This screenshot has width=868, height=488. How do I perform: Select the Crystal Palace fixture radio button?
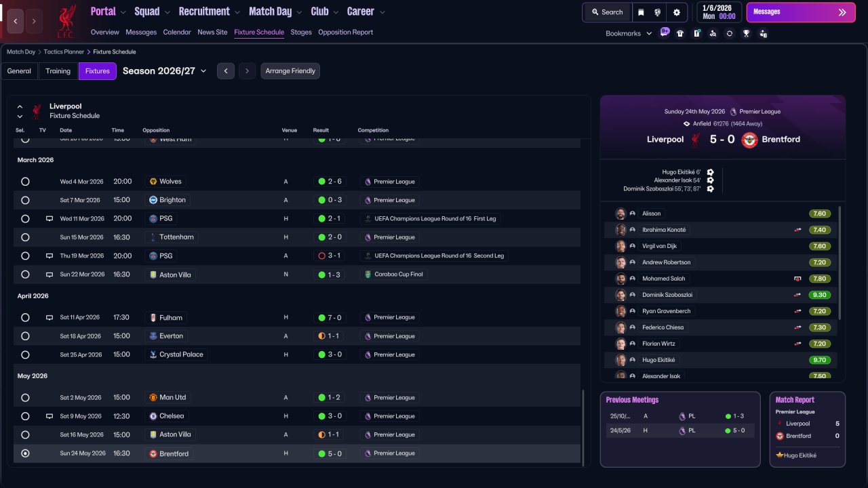25,354
